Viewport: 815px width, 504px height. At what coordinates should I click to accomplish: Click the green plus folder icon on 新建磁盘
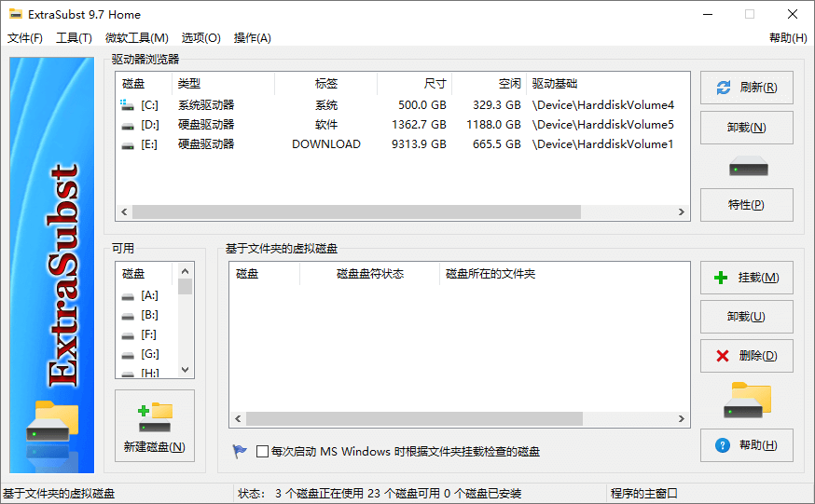coord(155,417)
